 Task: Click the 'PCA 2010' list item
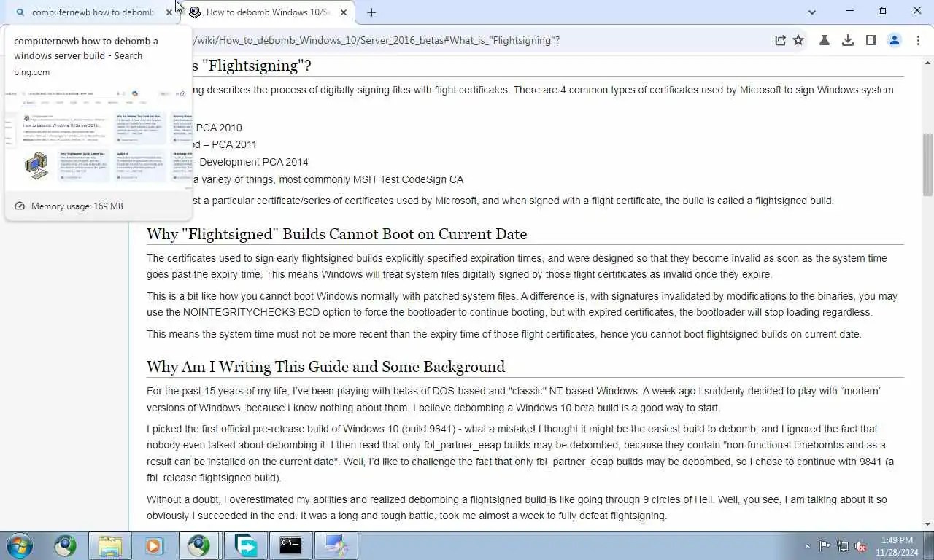pos(218,128)
